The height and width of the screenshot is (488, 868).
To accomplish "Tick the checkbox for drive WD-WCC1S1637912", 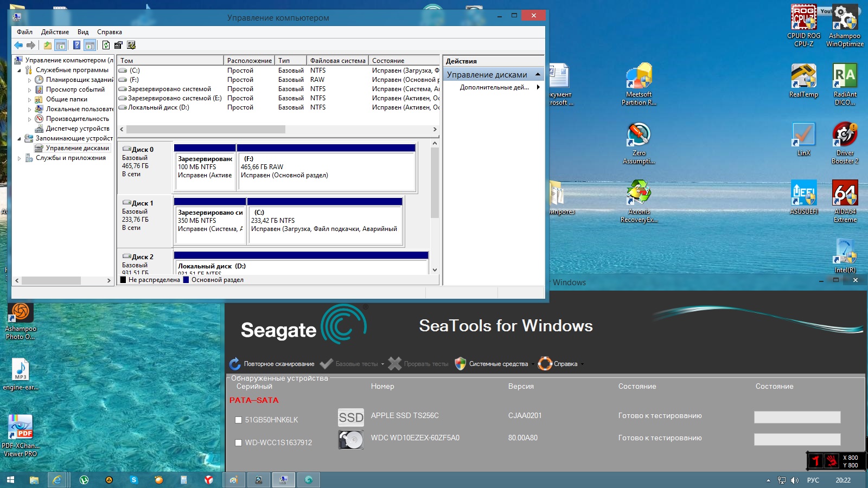I will click(x=238, y=442).
